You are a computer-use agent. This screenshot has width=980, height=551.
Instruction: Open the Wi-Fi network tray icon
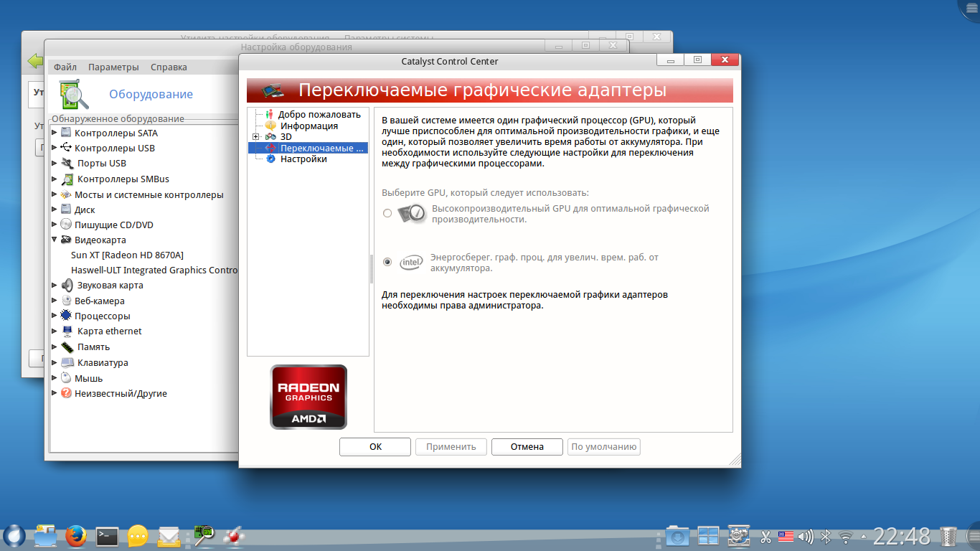[x=846, y=537]
